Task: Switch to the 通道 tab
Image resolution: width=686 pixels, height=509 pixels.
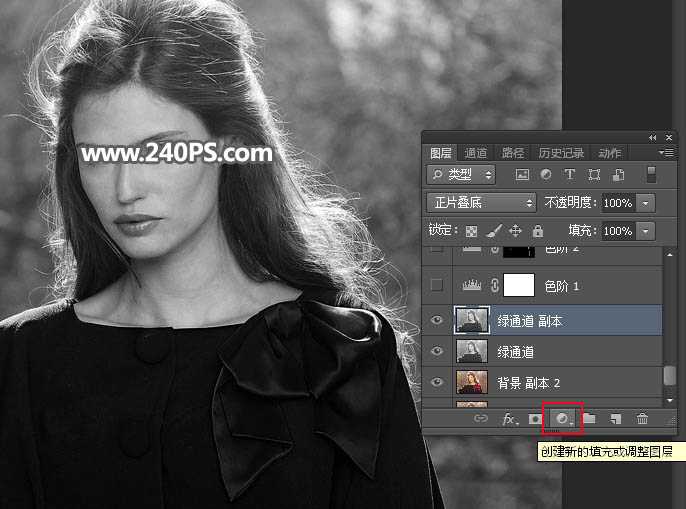Action: tap(476, 153)
